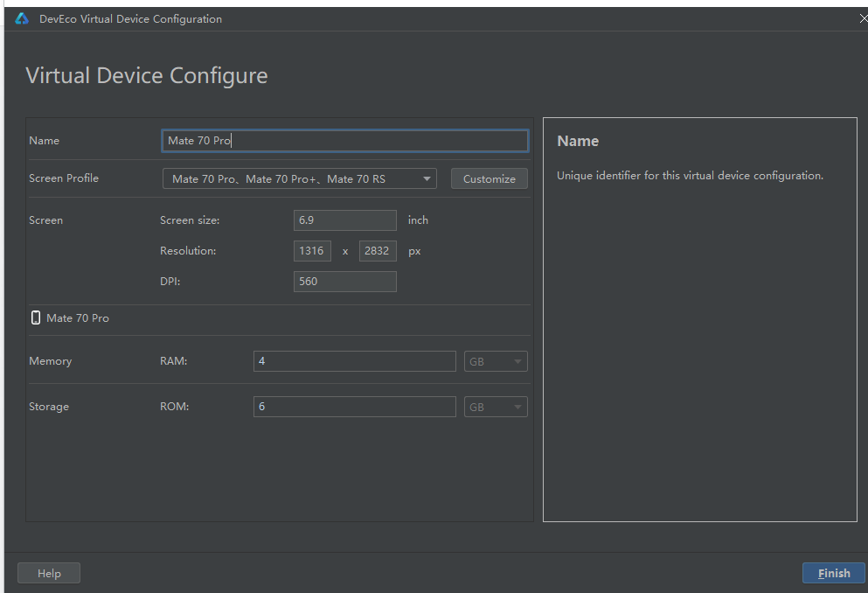Click the phone icon beside Mate 70 Pro
The image size is (868, 593).
pos(36,318)
